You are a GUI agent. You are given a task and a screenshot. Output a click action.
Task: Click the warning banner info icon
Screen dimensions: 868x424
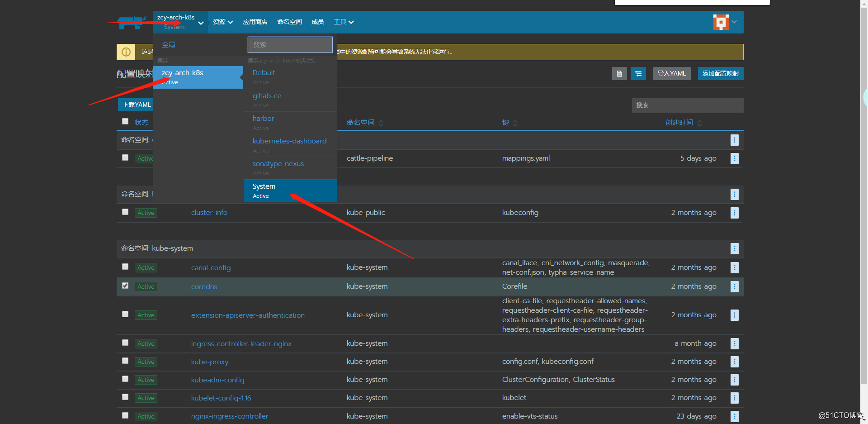pyautogui.click(x=126, y=52)
